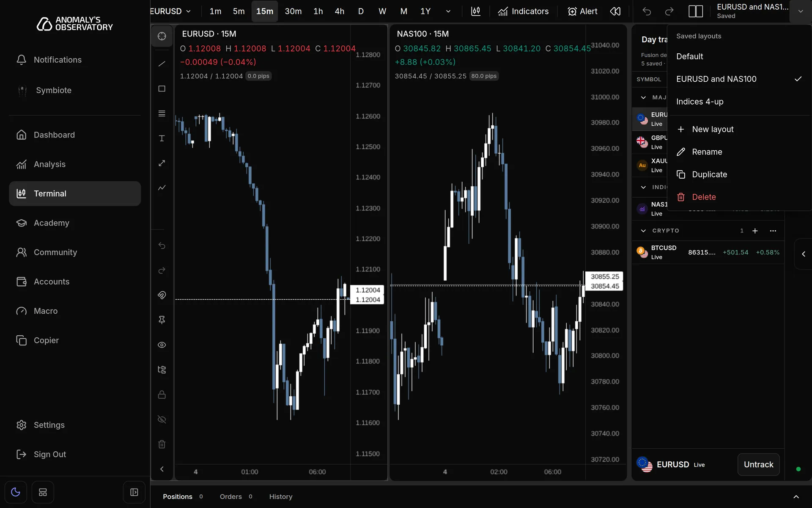The width and height of the screenshot is (812, 508).
Task: Toggle sidebar collapse panel button
Action: (134, 492)
